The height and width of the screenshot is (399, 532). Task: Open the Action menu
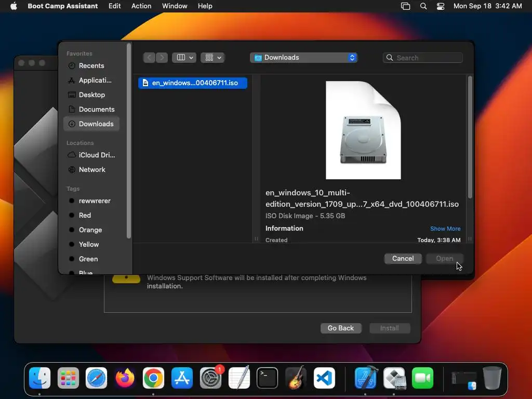click(141, 6)
